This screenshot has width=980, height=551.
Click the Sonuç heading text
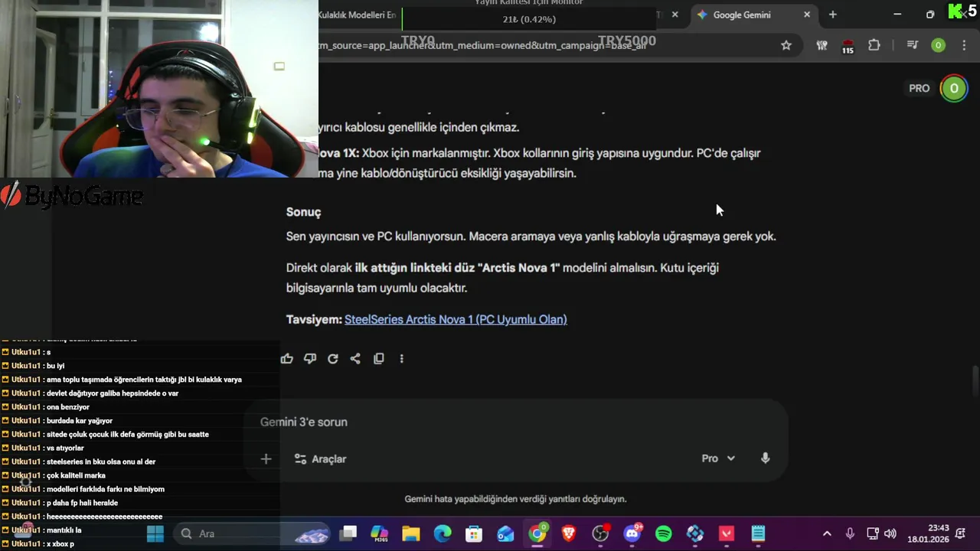[x=303, y=212]
